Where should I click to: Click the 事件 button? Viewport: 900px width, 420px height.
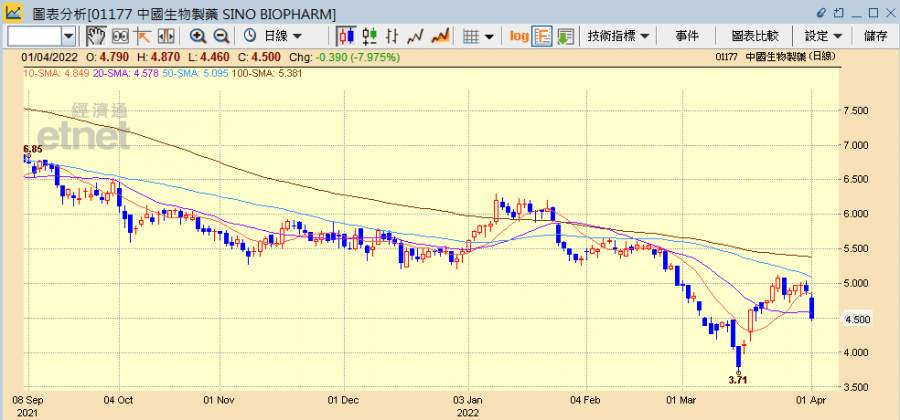tap(687, 36)
